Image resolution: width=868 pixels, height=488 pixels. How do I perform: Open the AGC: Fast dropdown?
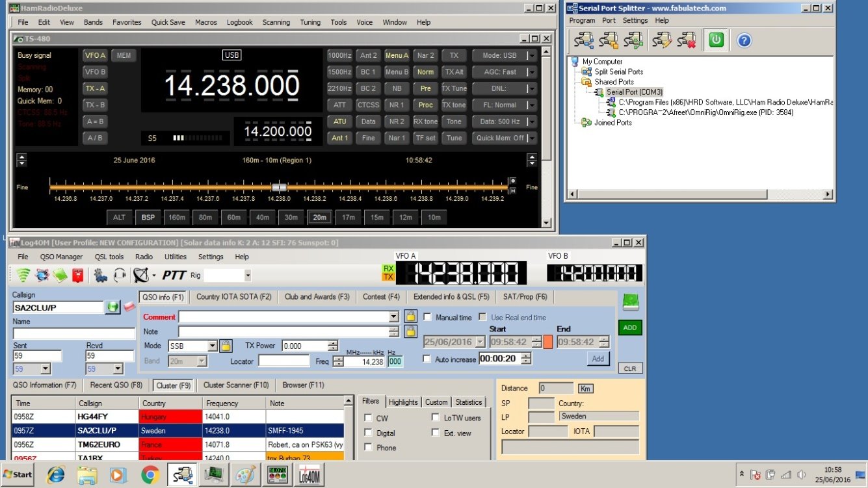click(531, 72)
